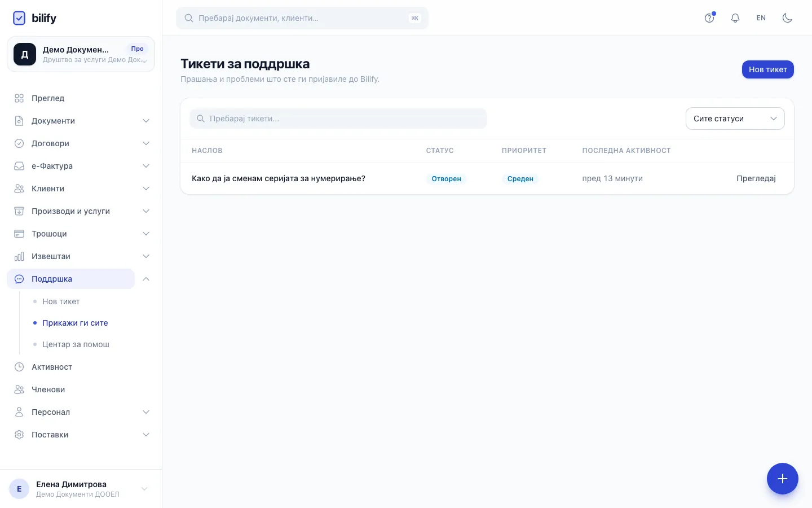Open the Елена Димитрова user menu
The width and height of the screenshot is (812, 508).
tap(81, 489)
